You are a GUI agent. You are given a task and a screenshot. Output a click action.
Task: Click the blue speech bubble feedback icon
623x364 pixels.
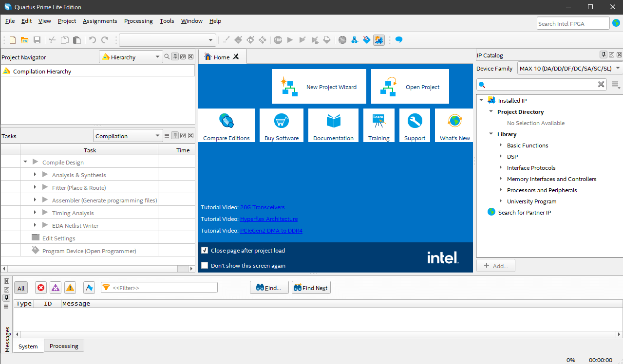[x=398, y=40]
